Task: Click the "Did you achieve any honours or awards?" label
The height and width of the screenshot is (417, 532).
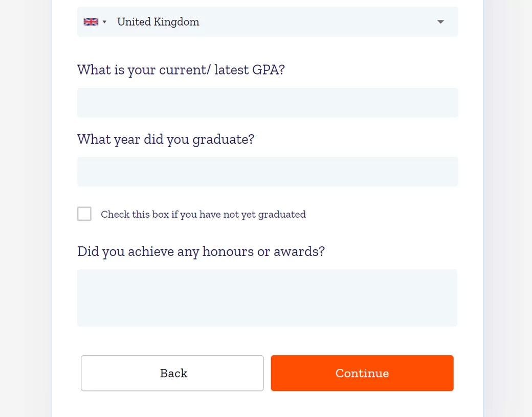Action: (201, 251)
